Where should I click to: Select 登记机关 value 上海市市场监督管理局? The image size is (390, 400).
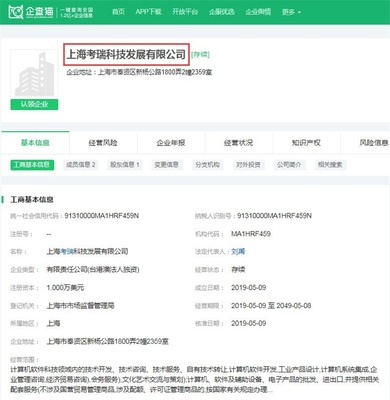[80, 306]
